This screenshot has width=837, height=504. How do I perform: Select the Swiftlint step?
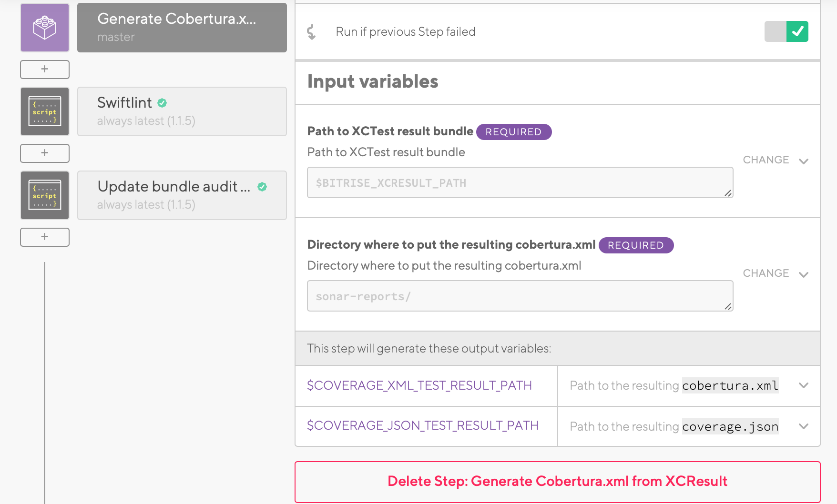(182, 111)
